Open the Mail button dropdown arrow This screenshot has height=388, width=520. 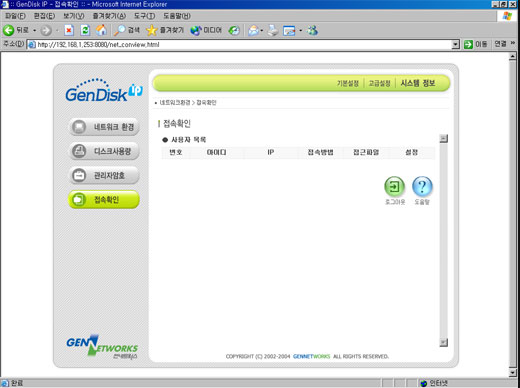(262, 31)
